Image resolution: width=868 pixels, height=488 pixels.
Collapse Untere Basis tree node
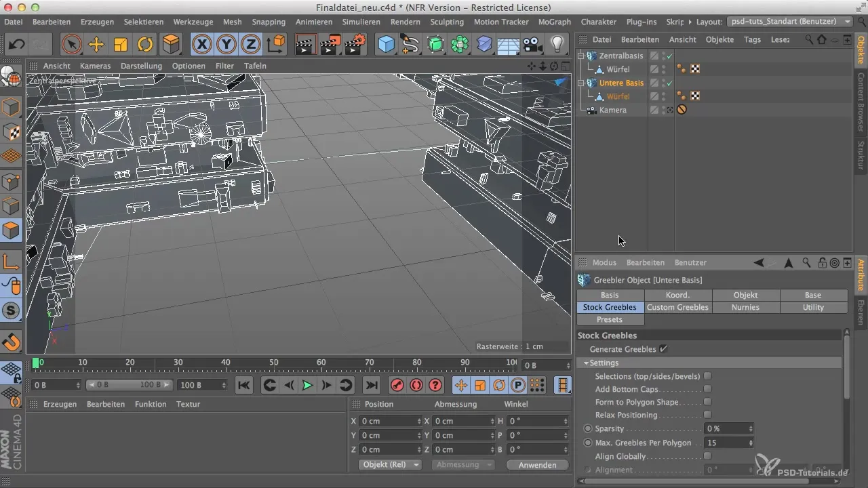581,83
